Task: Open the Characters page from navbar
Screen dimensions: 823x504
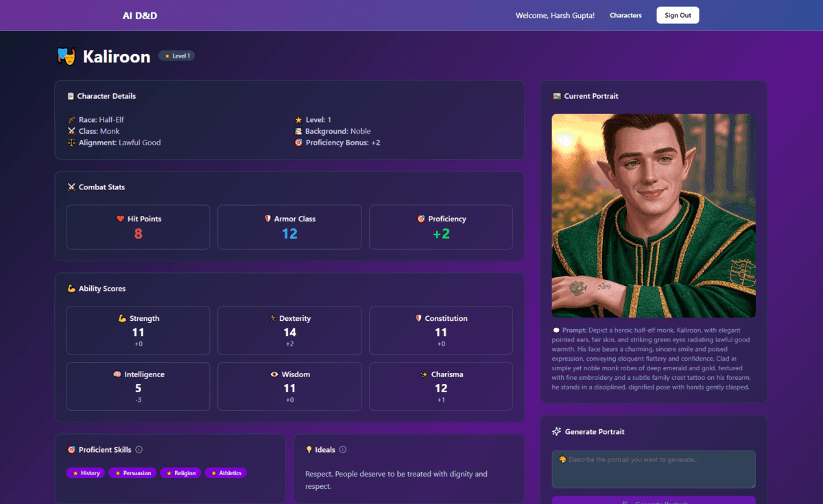Action: click(x=625, y=15)
